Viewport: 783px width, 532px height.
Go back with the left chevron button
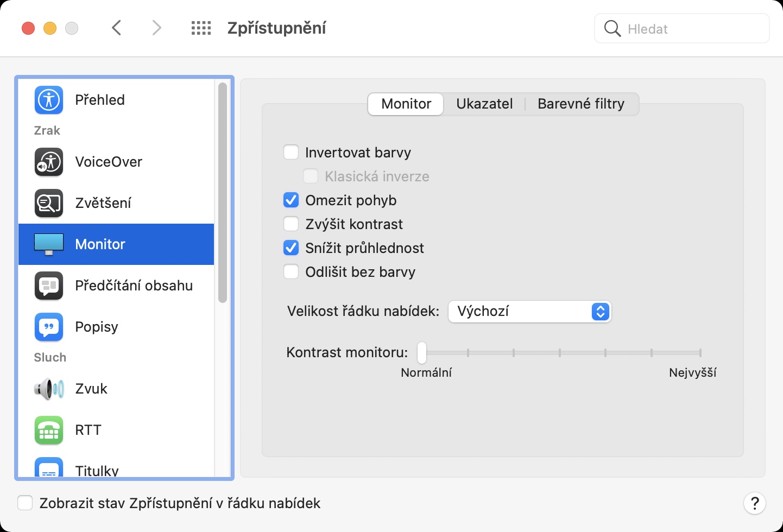116,28
